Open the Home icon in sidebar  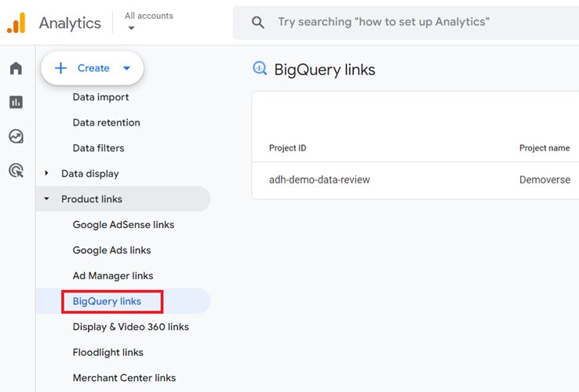(16, 68)
